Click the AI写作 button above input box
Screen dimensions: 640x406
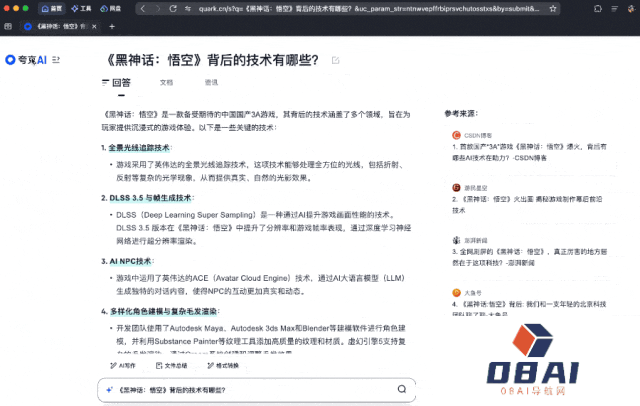[122, 366]
